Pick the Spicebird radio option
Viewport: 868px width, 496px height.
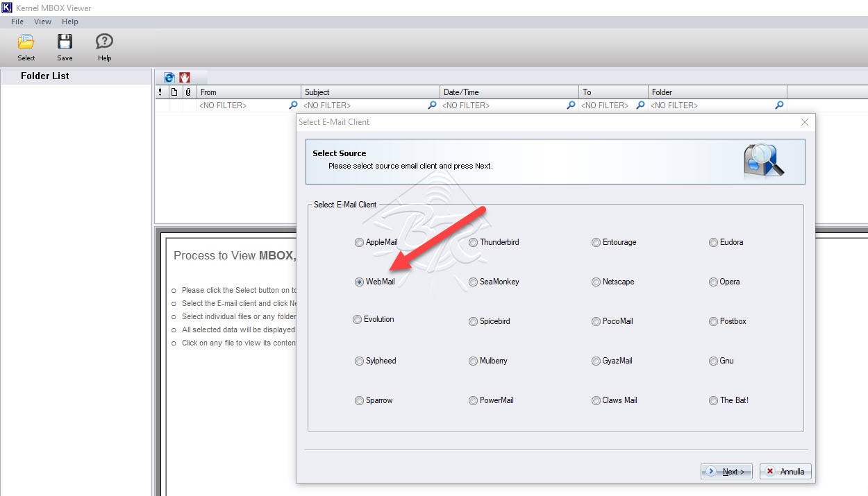[473, 321]
